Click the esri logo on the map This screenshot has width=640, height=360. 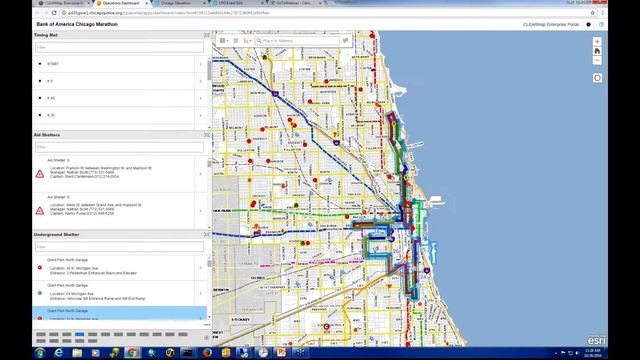(597, 340)
